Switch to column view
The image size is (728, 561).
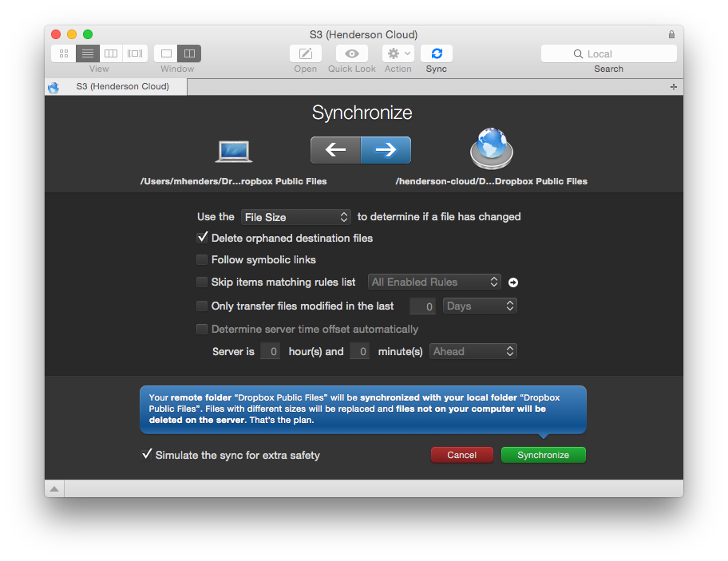[x=111, y=53]
